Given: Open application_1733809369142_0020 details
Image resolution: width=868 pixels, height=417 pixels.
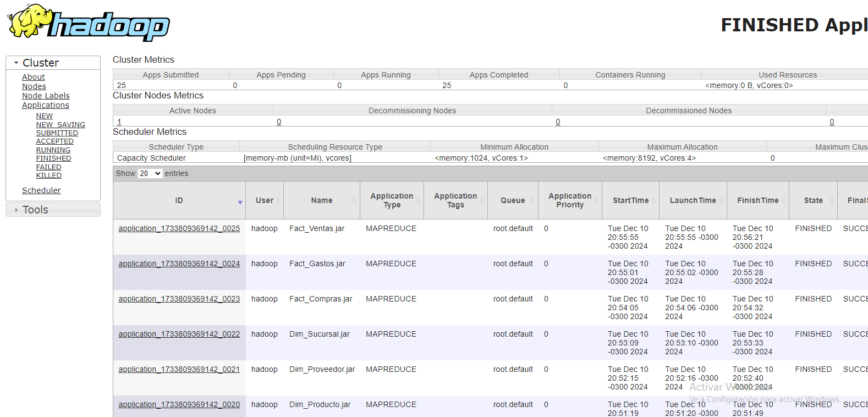Looking at the screenshot, I should [x=179, y=404].
